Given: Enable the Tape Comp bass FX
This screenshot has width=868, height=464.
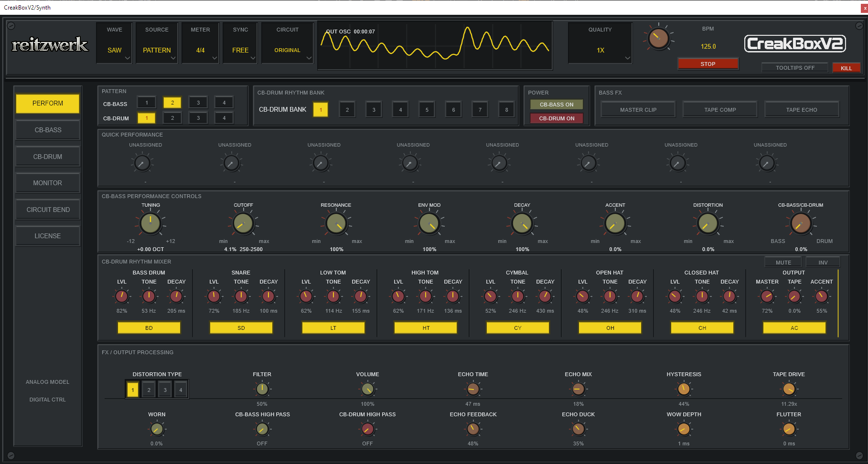Looking at the screenshot, I should [720, 109].
